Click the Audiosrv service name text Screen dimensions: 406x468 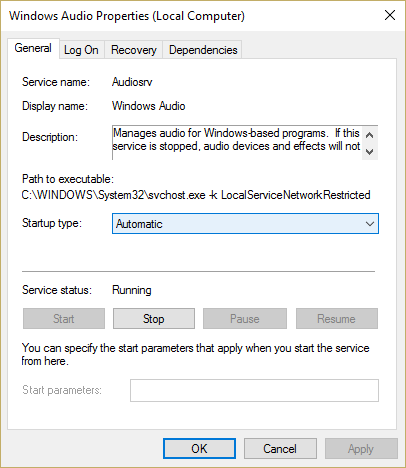coord(132,82)
